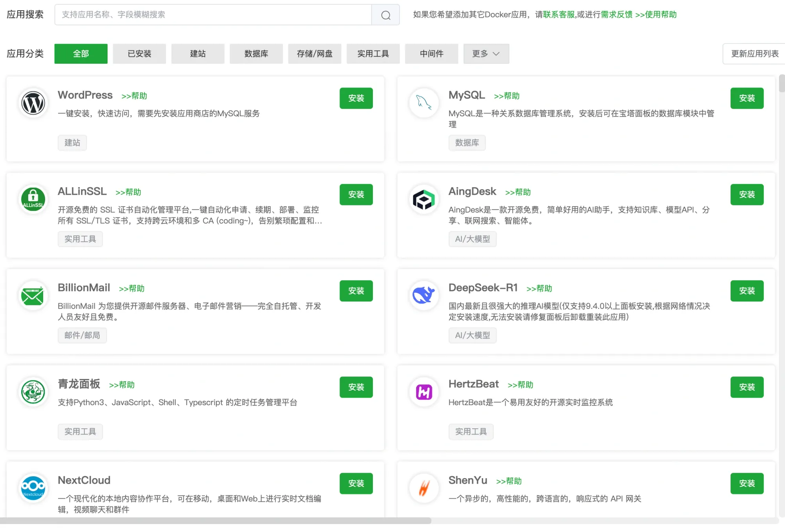The image size is (785, 532).
Task: Click the BillionMail envelope icon
Action: pos(33,296)
